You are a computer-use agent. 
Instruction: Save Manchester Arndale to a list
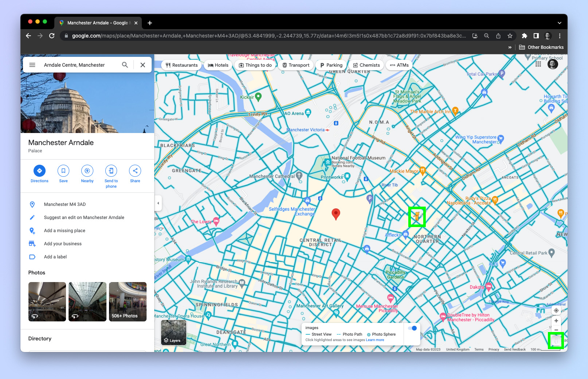(x=63, y=171)
